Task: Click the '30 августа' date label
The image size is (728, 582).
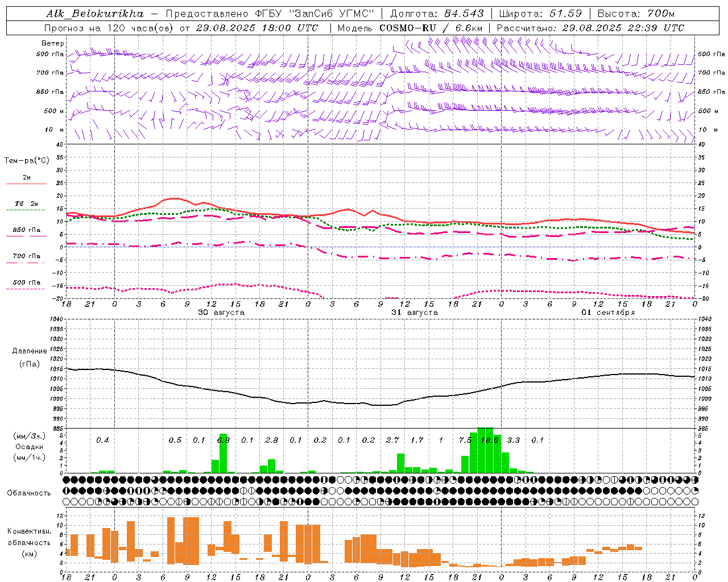Action: point(221,313)
